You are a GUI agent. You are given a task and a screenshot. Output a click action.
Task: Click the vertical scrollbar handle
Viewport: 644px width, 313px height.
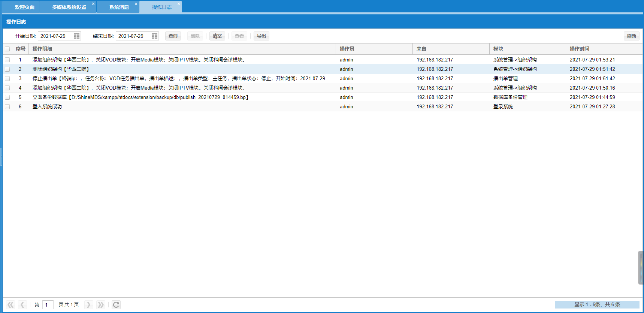641,268
